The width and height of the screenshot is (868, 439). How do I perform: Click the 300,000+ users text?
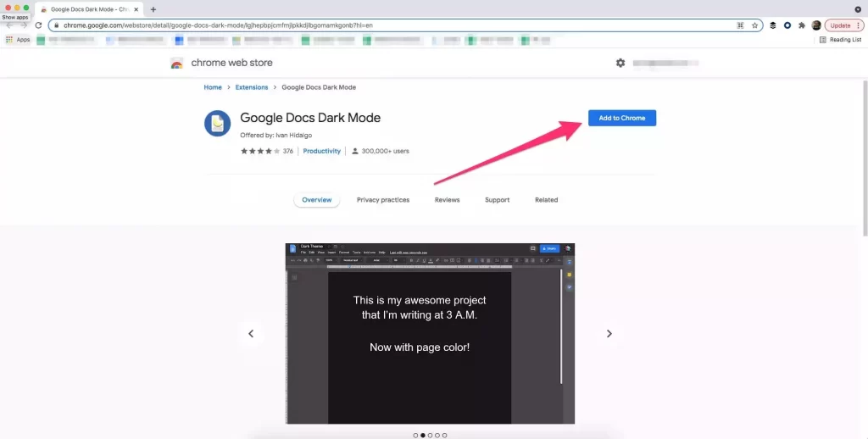386,151
